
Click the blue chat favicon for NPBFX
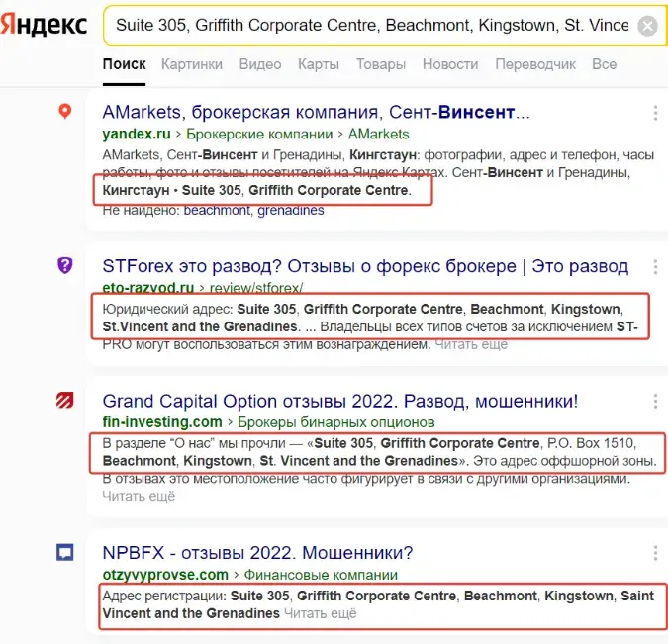64,552
